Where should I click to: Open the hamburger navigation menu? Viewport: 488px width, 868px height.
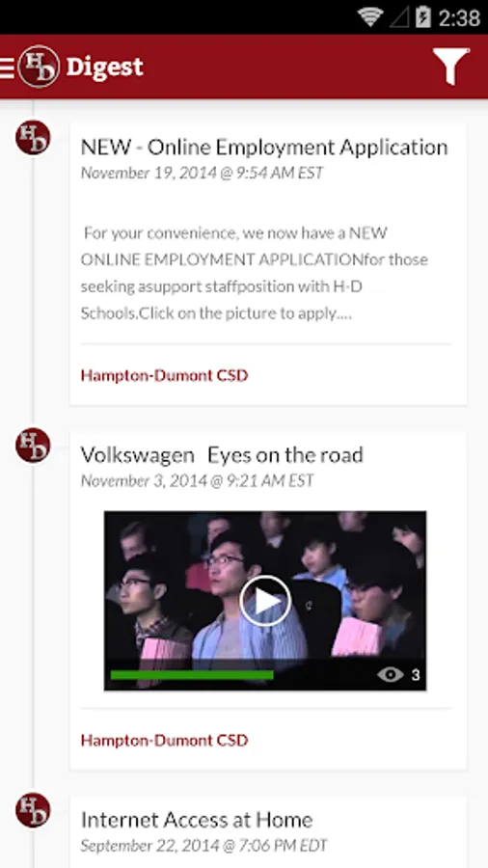tap(7, 67)
